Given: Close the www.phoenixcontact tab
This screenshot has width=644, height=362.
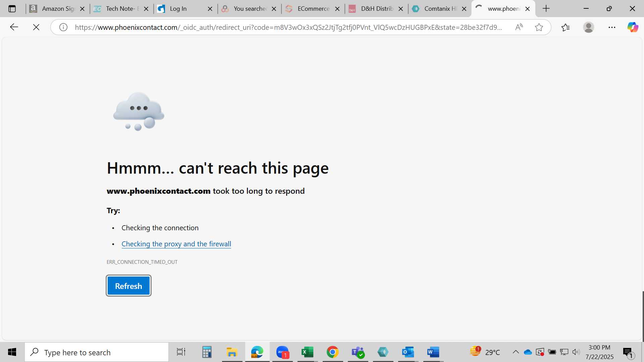Looking at the screenshot, I should pos(527,9).
